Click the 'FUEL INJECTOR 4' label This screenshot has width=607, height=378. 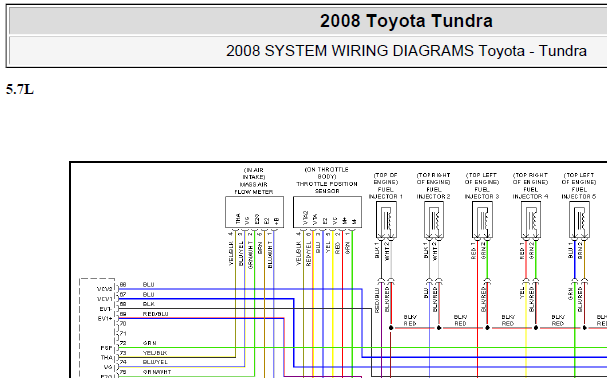pos(530,193)
